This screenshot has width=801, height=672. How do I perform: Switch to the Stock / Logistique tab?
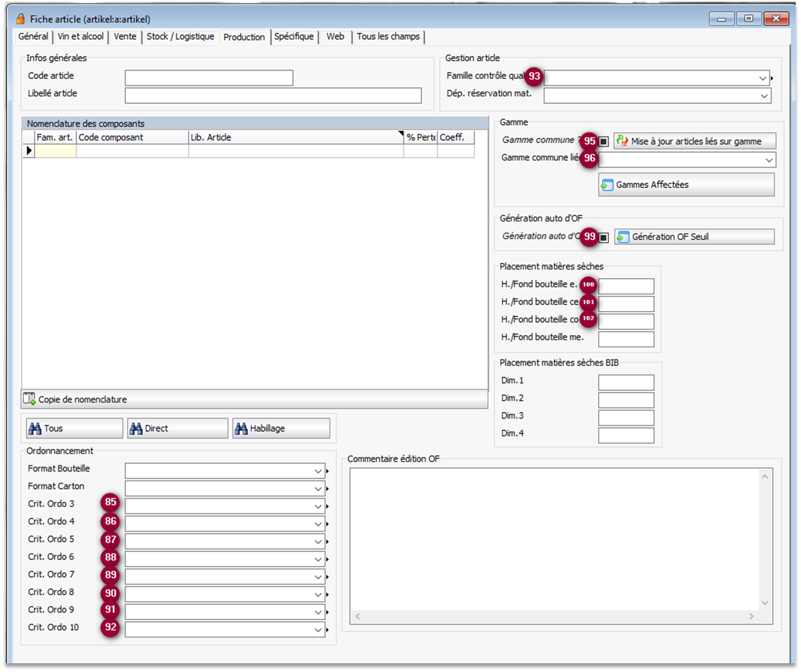tap(180, 36)
